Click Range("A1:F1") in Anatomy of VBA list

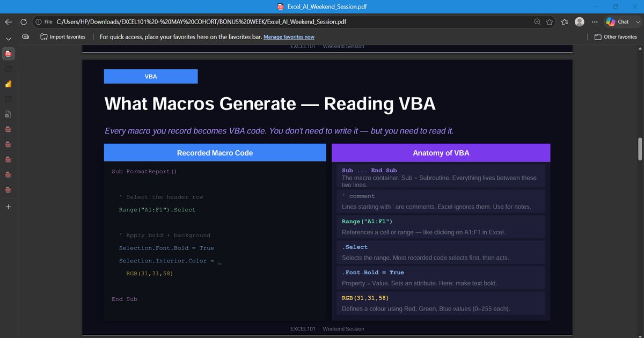click(367, 222)
